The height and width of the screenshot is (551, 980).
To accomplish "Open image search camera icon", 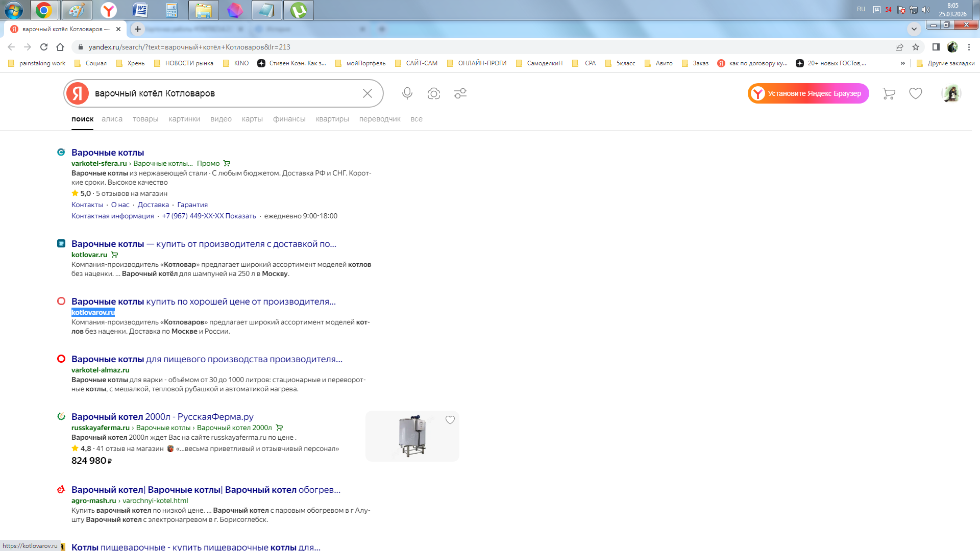I will (433, 93).
